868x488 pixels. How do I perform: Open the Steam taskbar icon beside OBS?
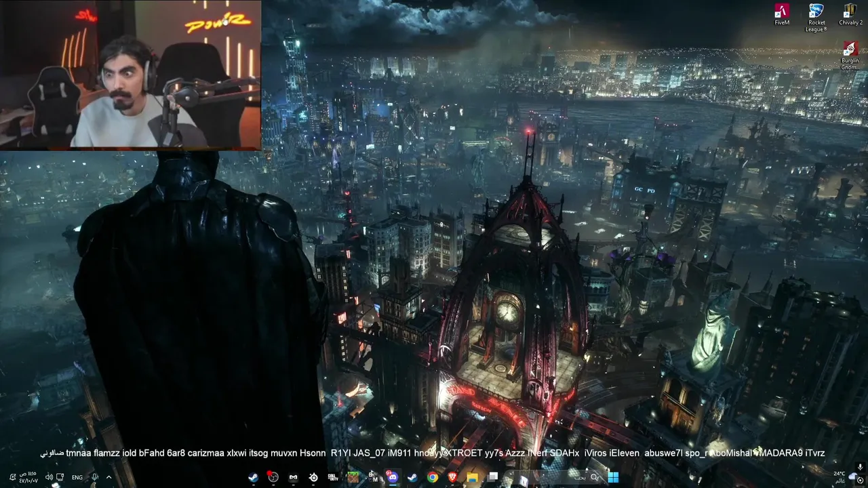tap(253, 477)
